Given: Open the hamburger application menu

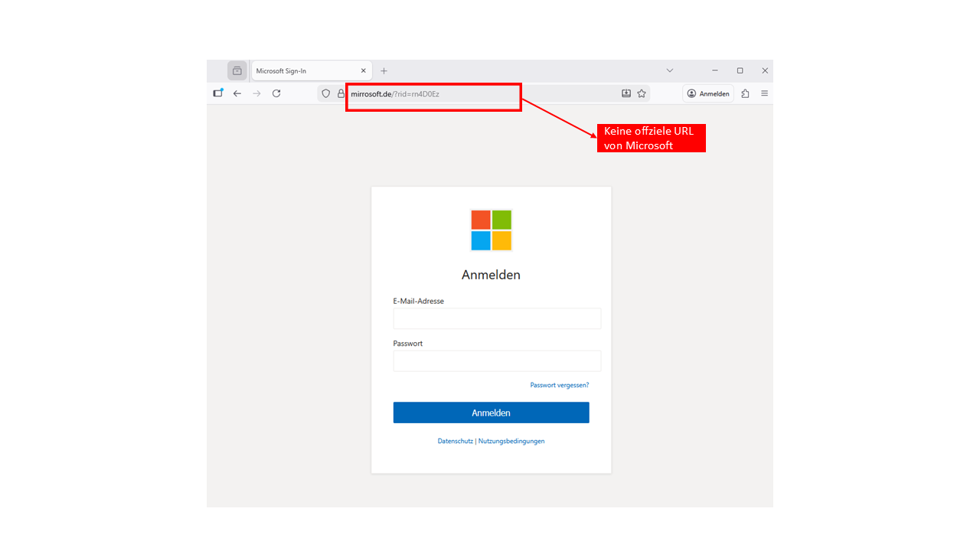Looking at the screenshot, I should [764, 93].
